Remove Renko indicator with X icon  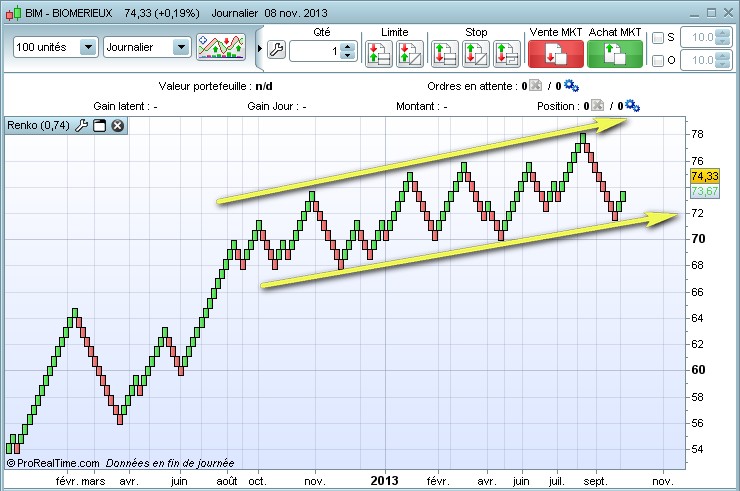[x=118, y=126]
